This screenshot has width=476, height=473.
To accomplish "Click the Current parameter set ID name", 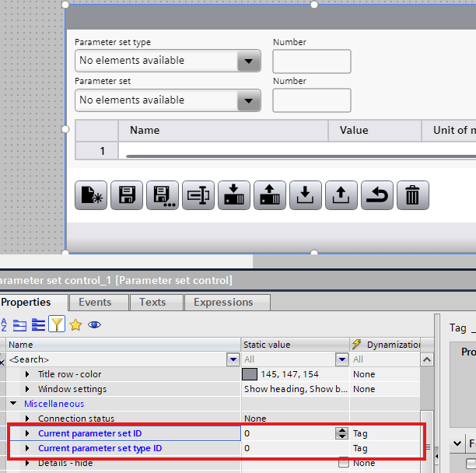I will [x=90, y=433].
